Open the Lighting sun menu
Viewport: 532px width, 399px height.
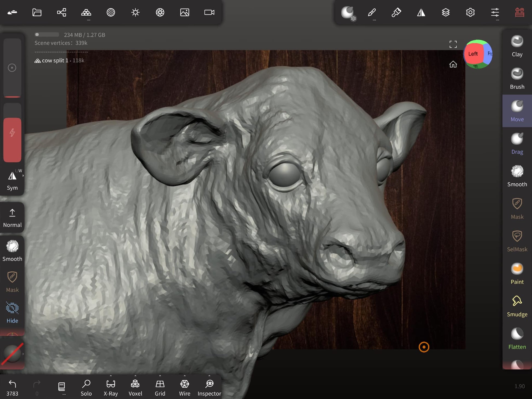coord(135,12)
